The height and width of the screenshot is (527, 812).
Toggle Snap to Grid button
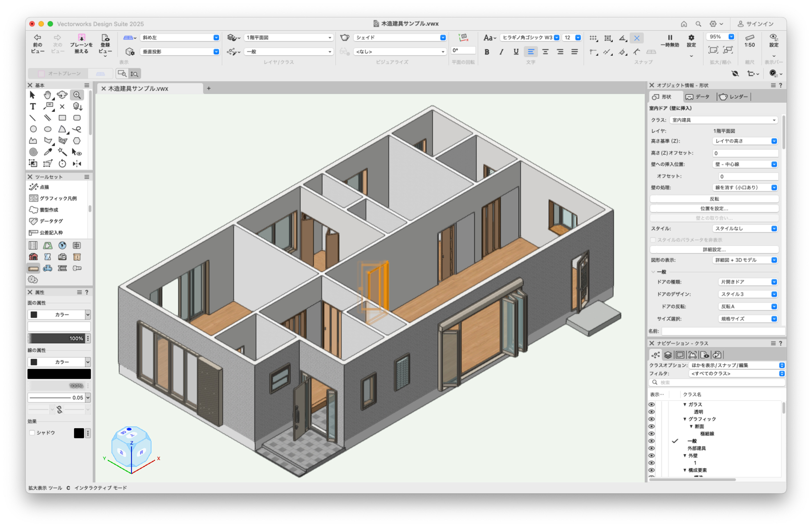pos(593,38)
